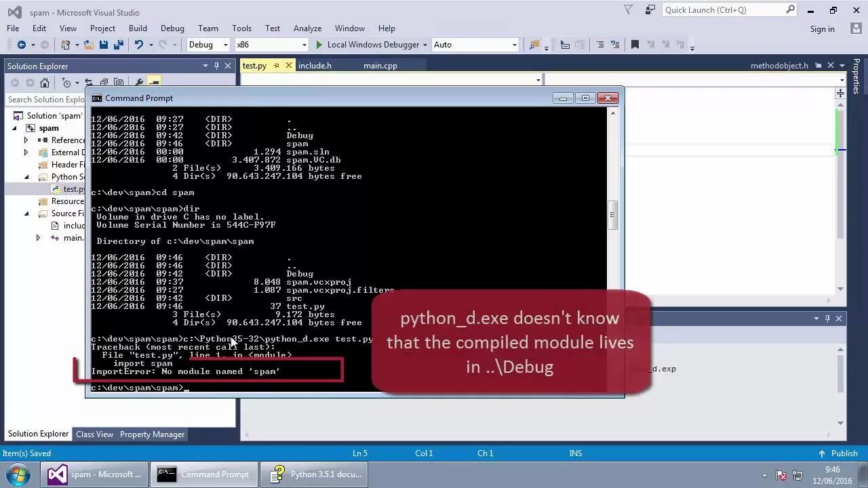The height and width of the screenshot is (488, 868).
Task: Open the Build menu
Action: [x=138, y=28]
